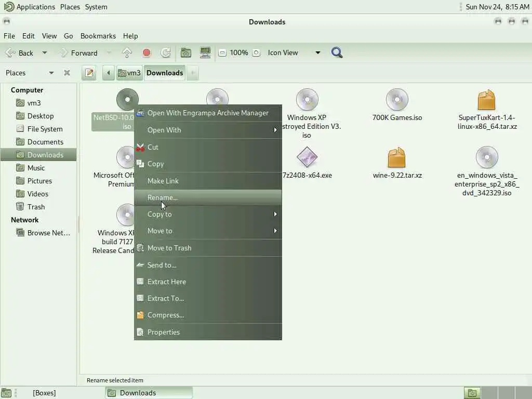
Task: Zoom out with the minus icon
Action: click(x=222, y=52)
